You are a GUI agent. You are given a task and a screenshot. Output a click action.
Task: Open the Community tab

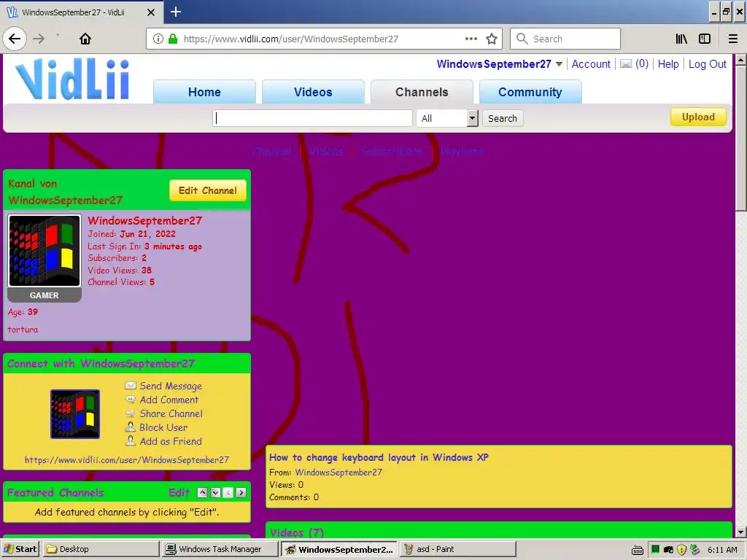pyautogui.click(x=530, y=92)
